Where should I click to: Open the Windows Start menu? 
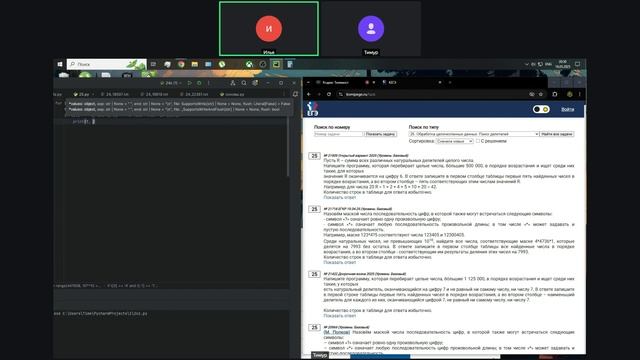[60, 64]
